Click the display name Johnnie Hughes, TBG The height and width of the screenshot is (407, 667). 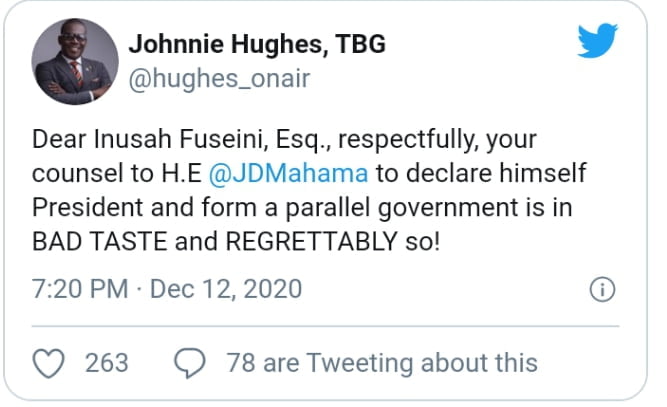coord(257,44)
